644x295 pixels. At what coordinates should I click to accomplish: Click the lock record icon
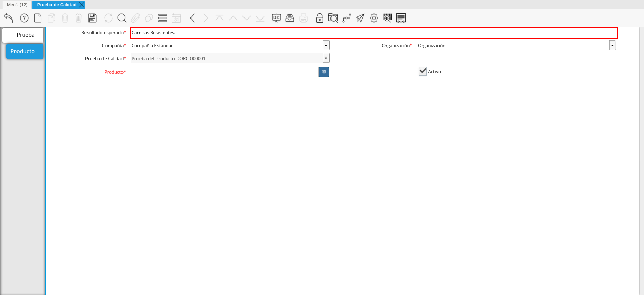(x=320, y=18)
